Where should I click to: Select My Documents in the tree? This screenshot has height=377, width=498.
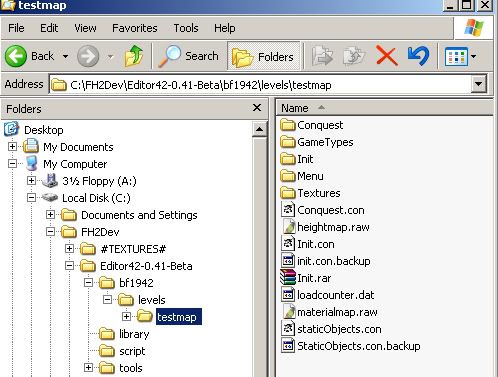pos(78,147)
